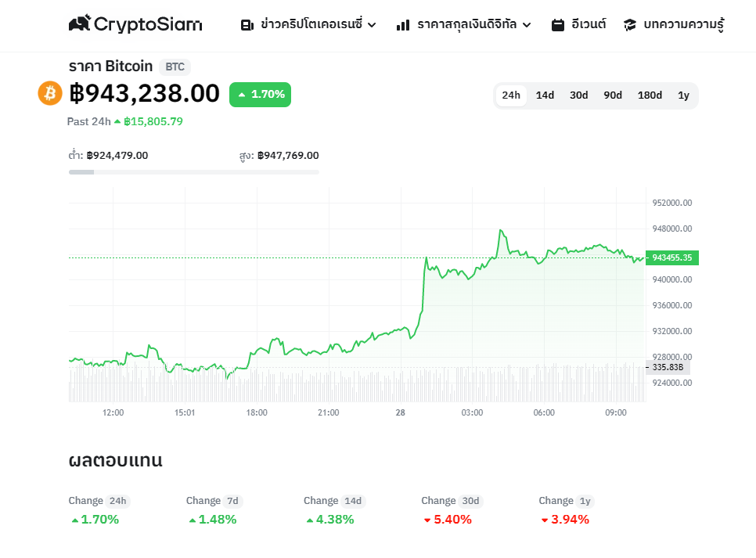
Task: Click the bar chart icon beside ราคาสกุลเงินดิจิทัล
Action: (x=403, y=25)
